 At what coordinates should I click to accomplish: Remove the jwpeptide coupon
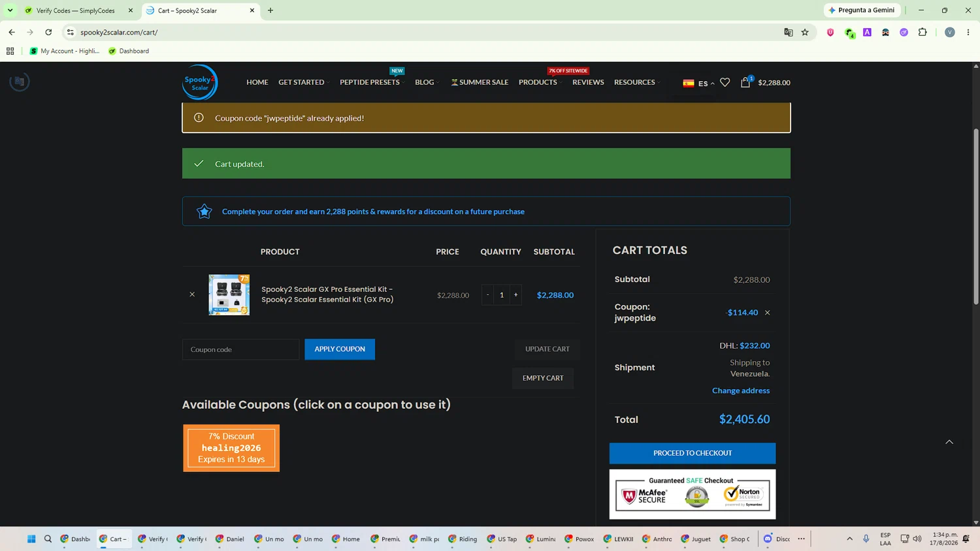click(768, 313)
